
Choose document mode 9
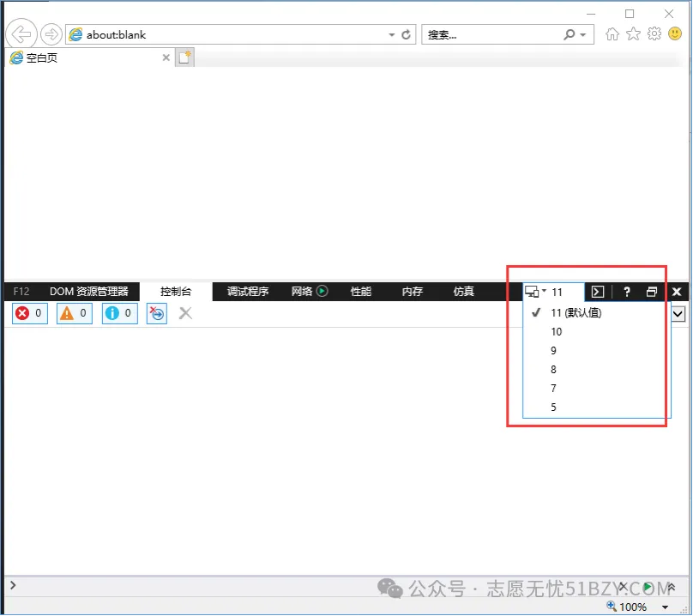point(597,351)
